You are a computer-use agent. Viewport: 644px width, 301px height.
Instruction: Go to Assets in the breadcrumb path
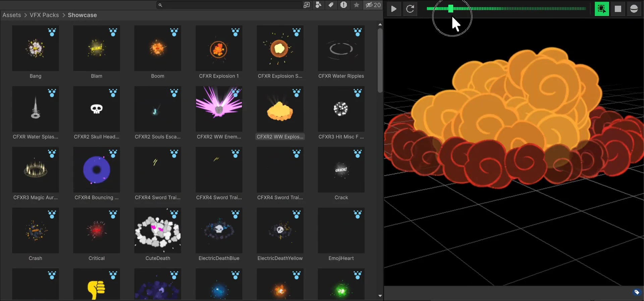coord(12,15)
